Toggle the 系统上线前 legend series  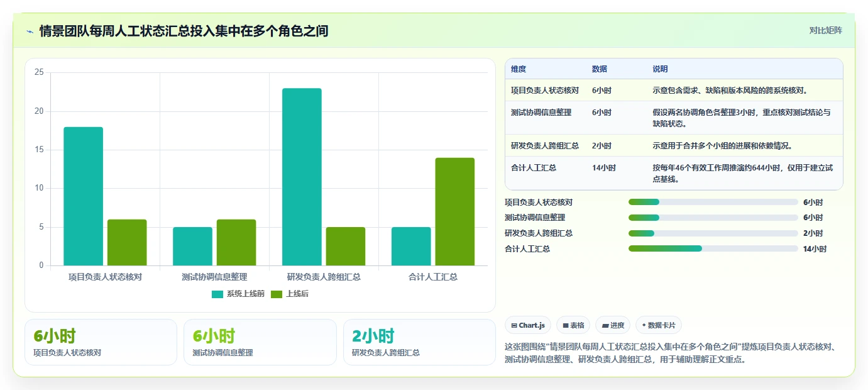point(238,294)
